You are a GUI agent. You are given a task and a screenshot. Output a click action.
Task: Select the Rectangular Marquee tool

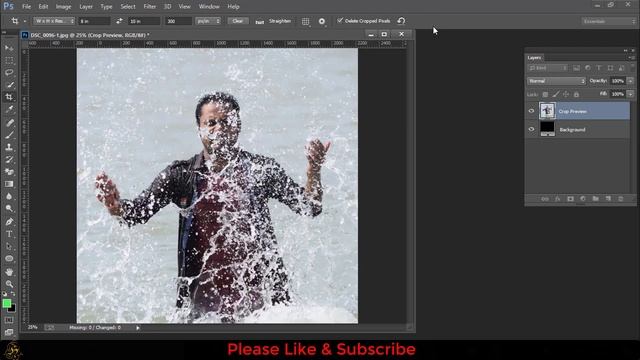(x=9, y=60)
